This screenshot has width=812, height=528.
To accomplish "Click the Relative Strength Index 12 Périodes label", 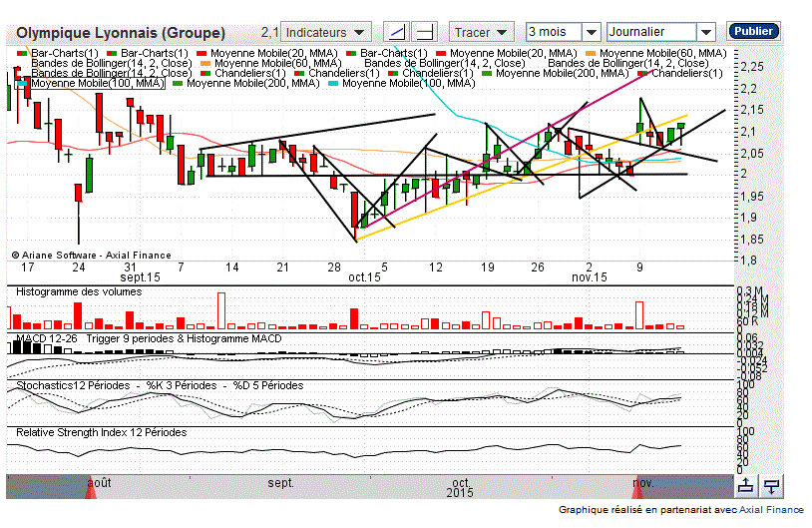I will [102, 432].
